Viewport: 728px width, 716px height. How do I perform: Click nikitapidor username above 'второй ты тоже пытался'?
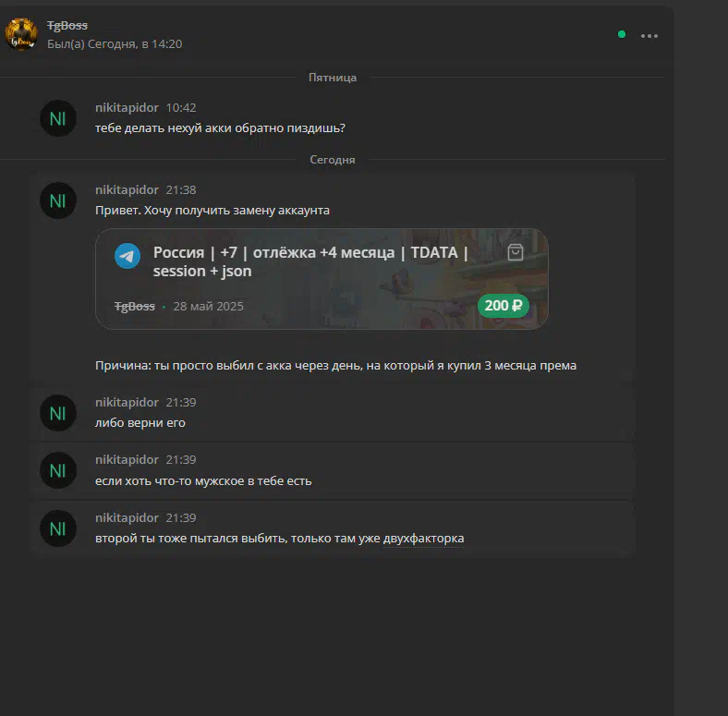127,517
